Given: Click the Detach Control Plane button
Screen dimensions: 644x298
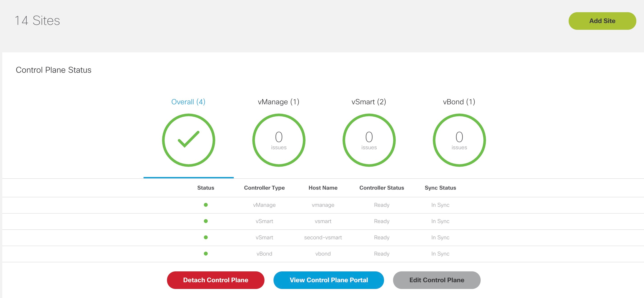Looking at the screenshot, I should (215, 280).
